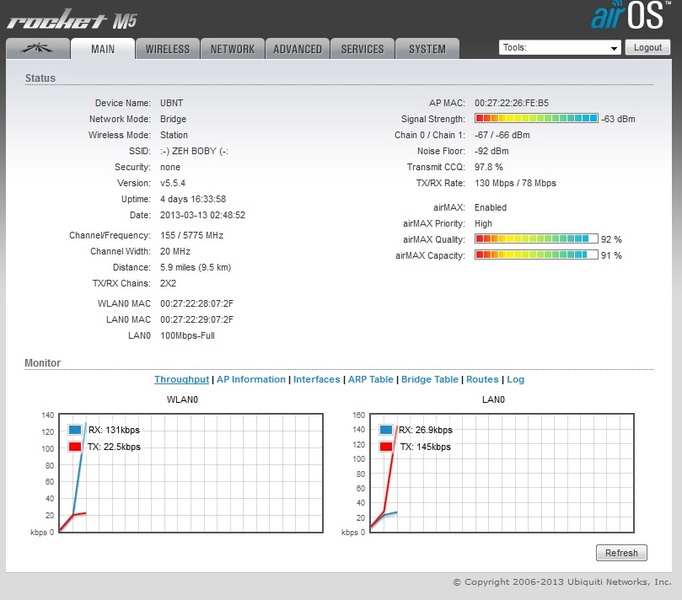The height and width of the screenshot is (600, 682).
Task: Click chain value '-67 / -66 dBm'
Action: (502, 135)
